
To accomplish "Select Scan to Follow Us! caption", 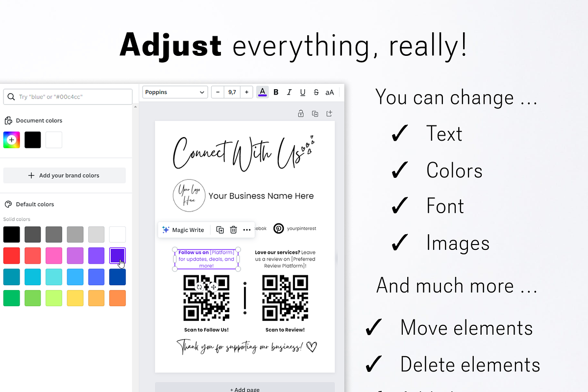I will 206,330.
